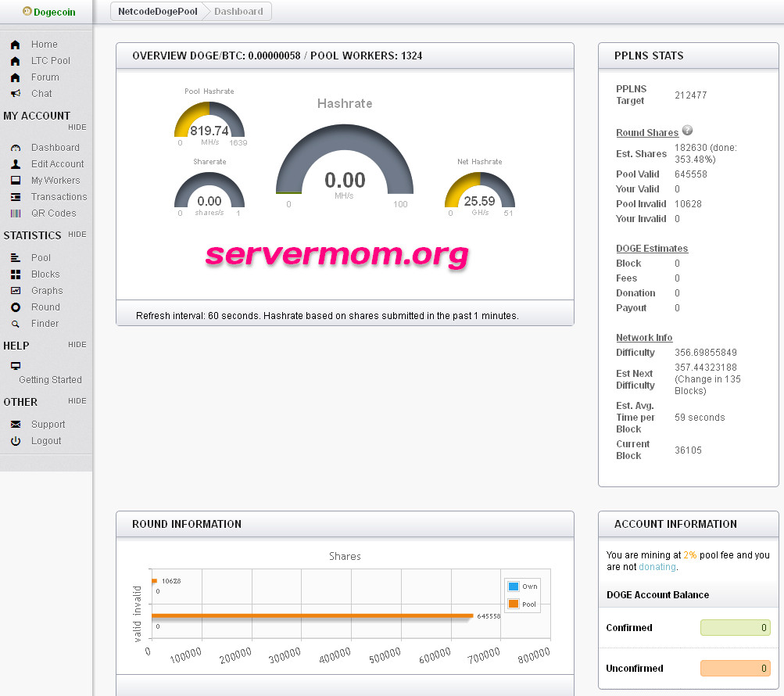Hide the My Account menu section

[x=77, y=127]
